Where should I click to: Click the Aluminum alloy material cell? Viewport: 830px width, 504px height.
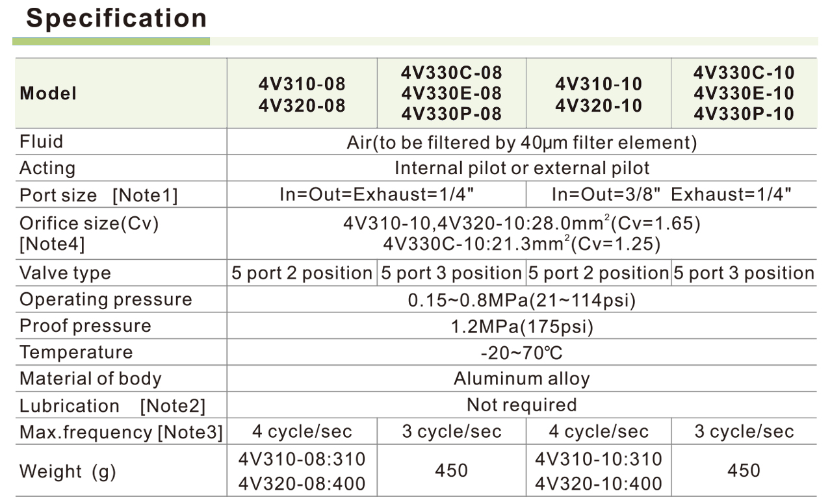tap(522, 379)
